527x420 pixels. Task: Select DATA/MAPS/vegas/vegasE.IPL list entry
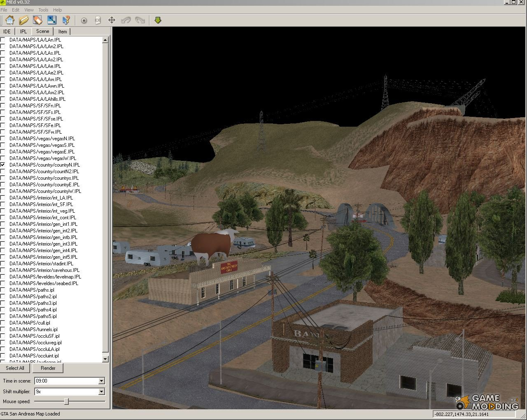pos(42,151)
